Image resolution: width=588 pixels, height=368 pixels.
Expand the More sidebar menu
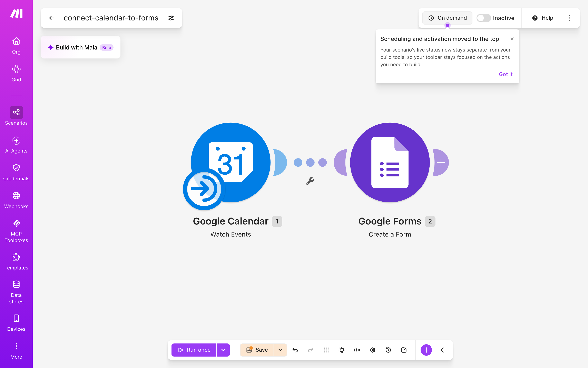pos(16,351)
